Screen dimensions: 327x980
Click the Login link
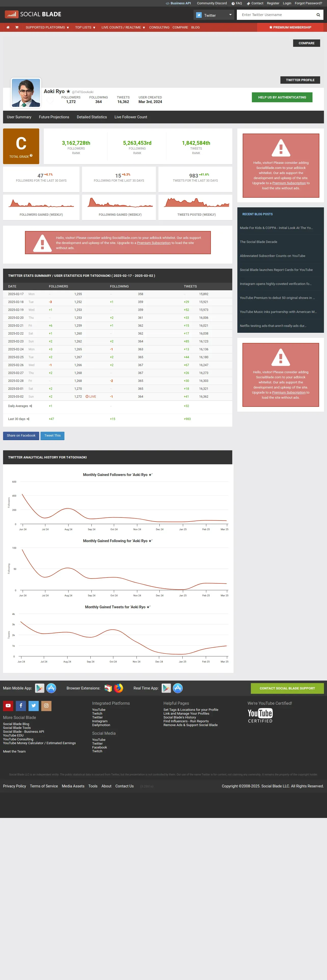(287, 3)
